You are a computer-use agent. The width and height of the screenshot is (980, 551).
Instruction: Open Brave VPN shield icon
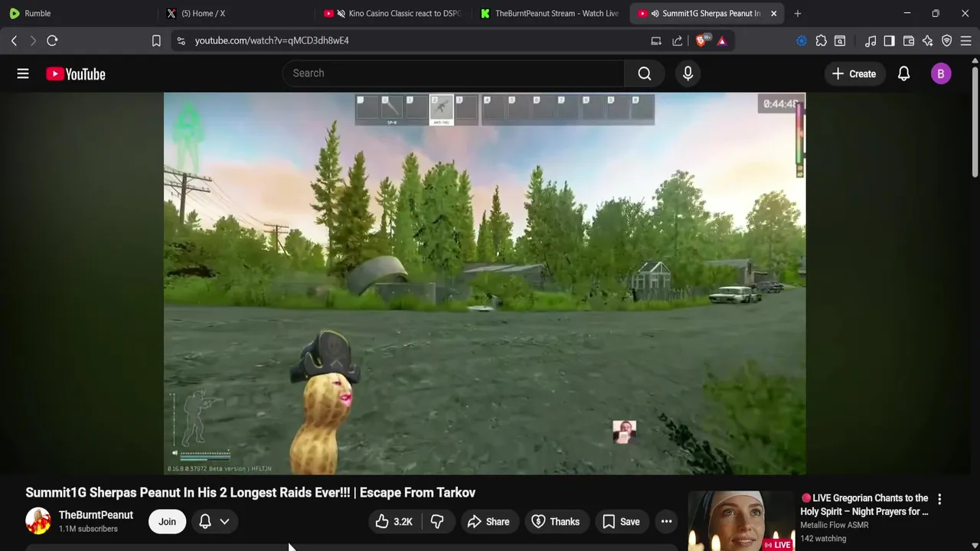947,41
